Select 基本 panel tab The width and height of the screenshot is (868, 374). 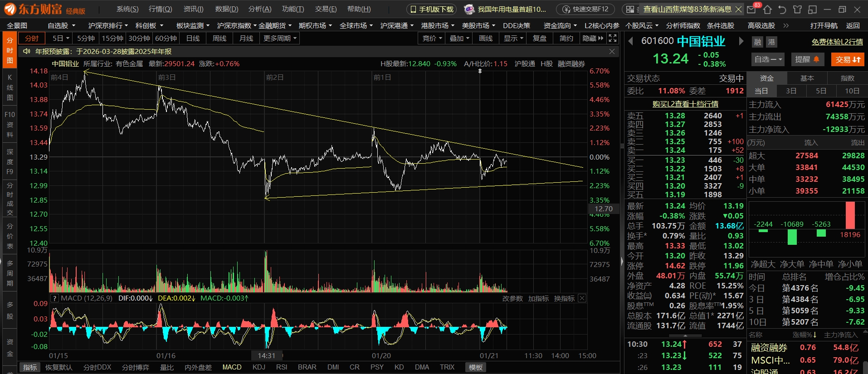(807, 78)
